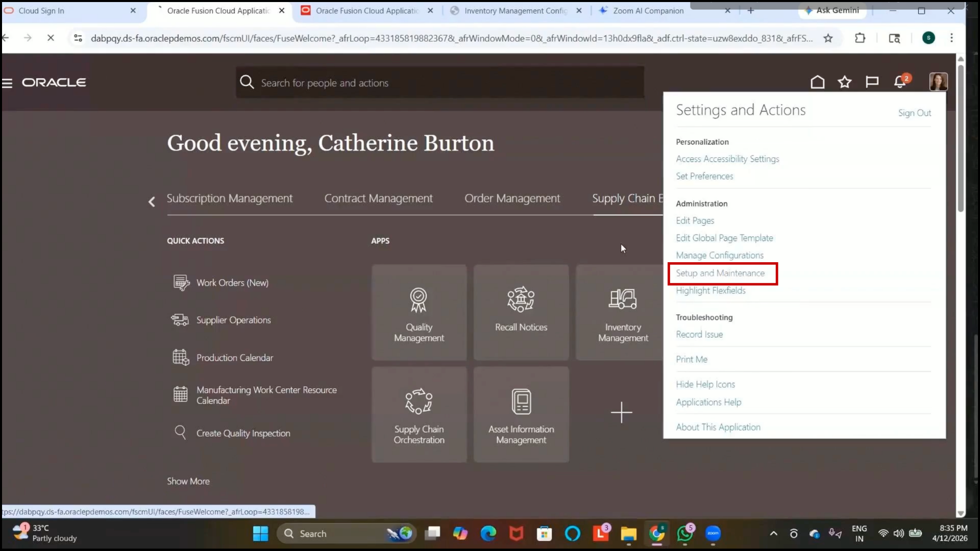
Task: Click the user profile avatar image
Action: click(x=938, y=82)
